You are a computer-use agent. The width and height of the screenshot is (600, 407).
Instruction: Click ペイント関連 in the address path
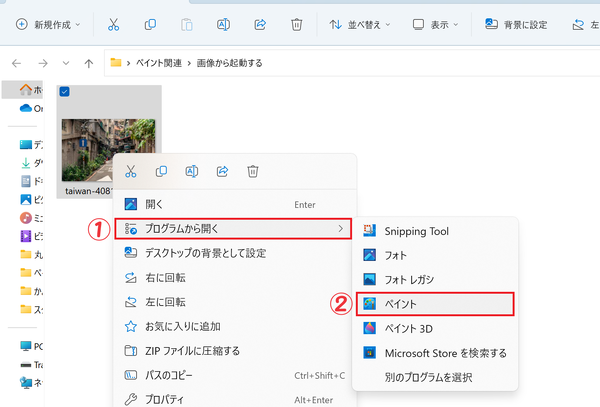[159, 63]
